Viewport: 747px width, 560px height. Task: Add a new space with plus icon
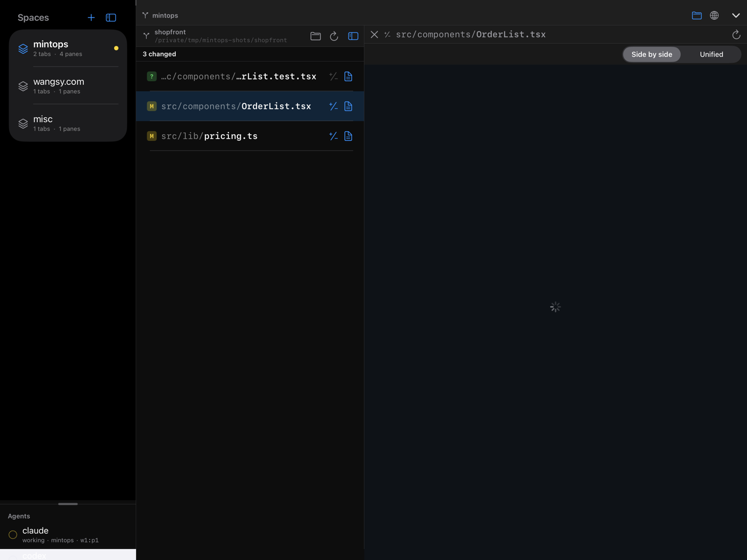[x=91, y=18]
